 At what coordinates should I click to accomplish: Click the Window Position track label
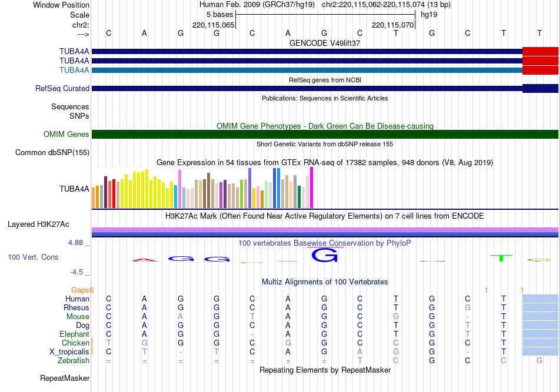[61, 5]
